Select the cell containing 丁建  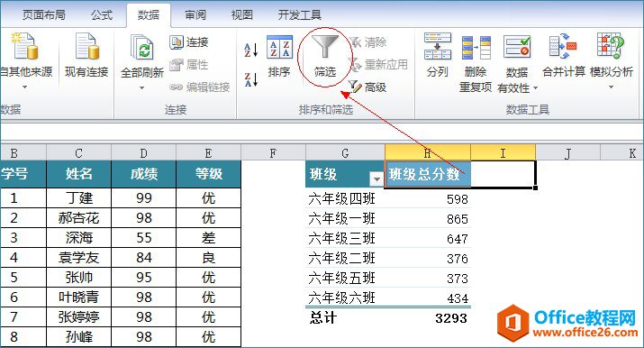tap(79, 198)
